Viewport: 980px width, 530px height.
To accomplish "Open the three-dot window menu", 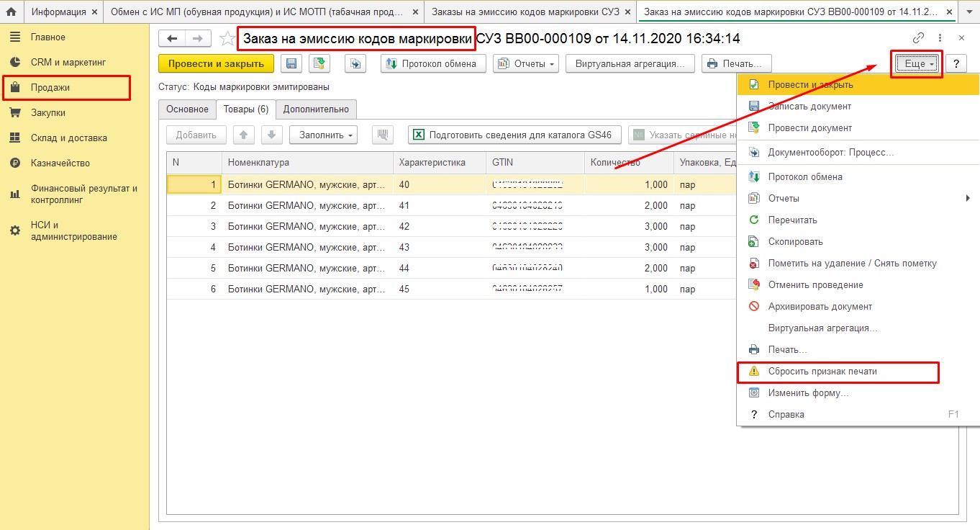I will (940, 38).
